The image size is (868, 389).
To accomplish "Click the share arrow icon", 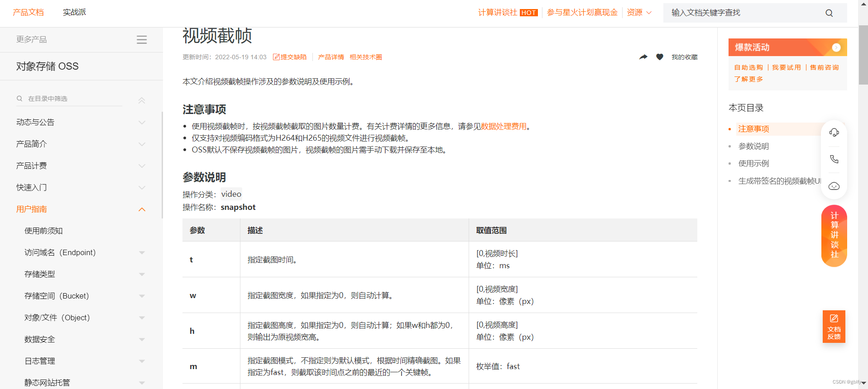I will coord(643,57).
